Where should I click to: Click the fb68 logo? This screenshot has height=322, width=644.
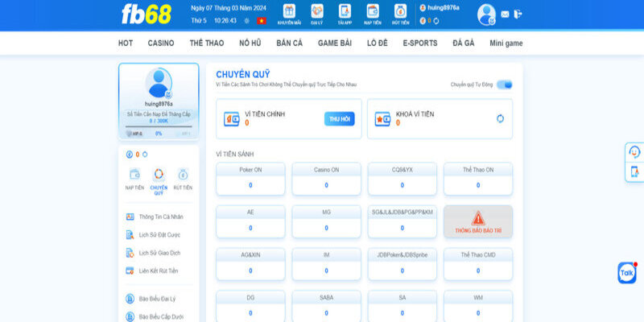click(x=147, y=14)
